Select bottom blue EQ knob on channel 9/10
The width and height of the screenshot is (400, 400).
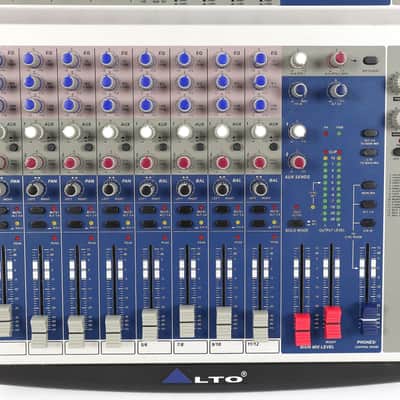pyautogui.click(x=223, y=104)
